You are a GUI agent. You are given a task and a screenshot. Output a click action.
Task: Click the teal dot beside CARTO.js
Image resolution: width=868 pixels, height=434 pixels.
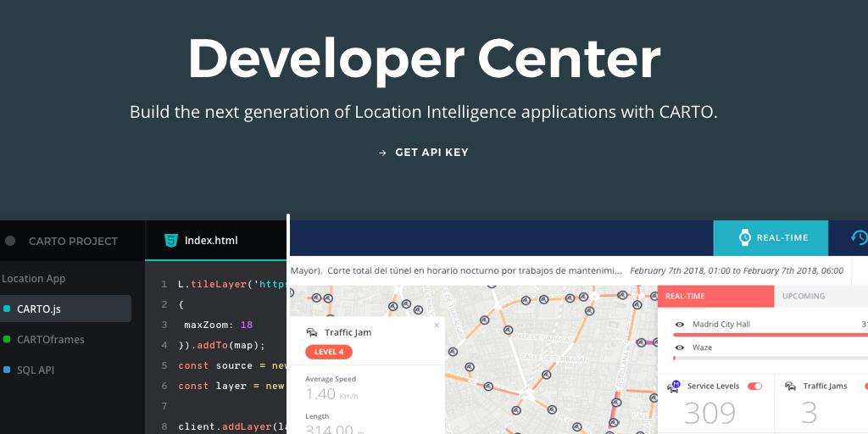tap(7, 309)
